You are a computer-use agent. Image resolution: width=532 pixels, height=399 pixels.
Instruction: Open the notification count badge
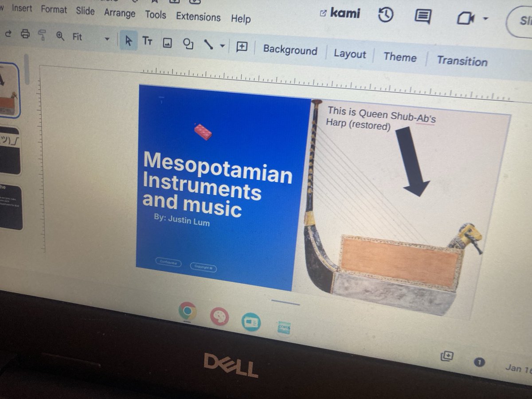coord(479,362)
